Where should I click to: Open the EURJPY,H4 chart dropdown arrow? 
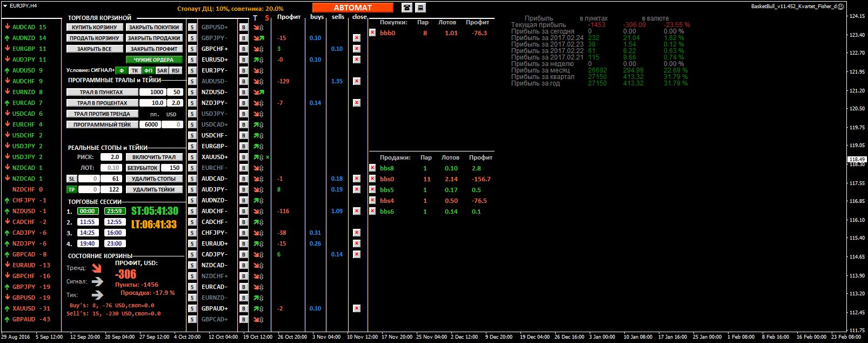click(5, 5)
